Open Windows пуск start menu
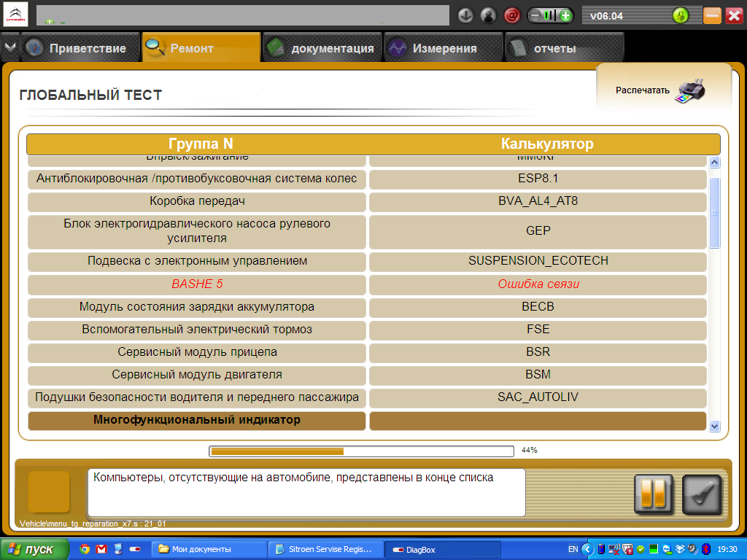 coord(34,549)
